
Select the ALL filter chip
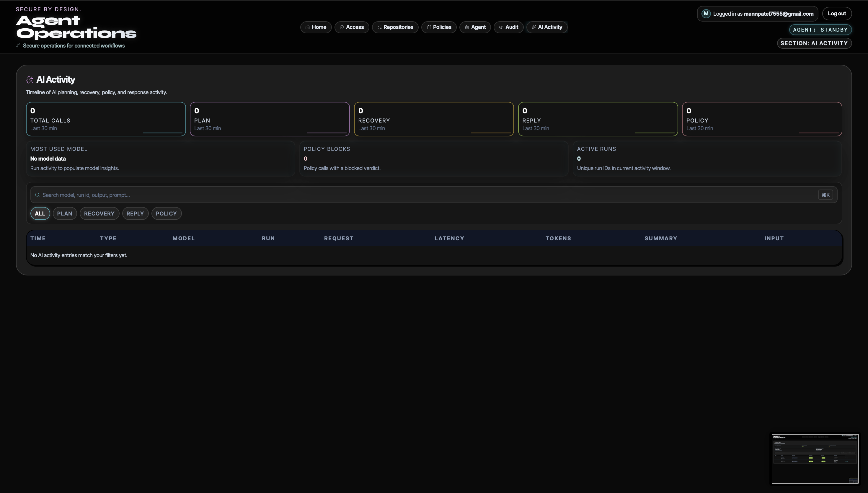point(40,213)
